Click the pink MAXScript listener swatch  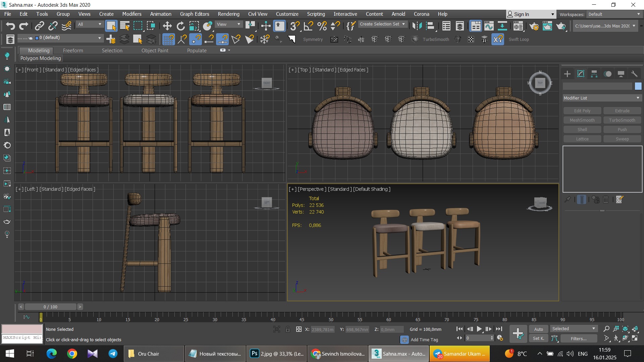pyautogui.click(x=22, y=329)
